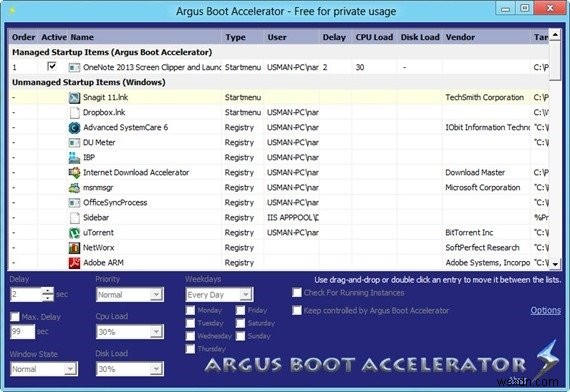
Task: Click TechSmith Corporation vendor cell
Action: point(485,97)
